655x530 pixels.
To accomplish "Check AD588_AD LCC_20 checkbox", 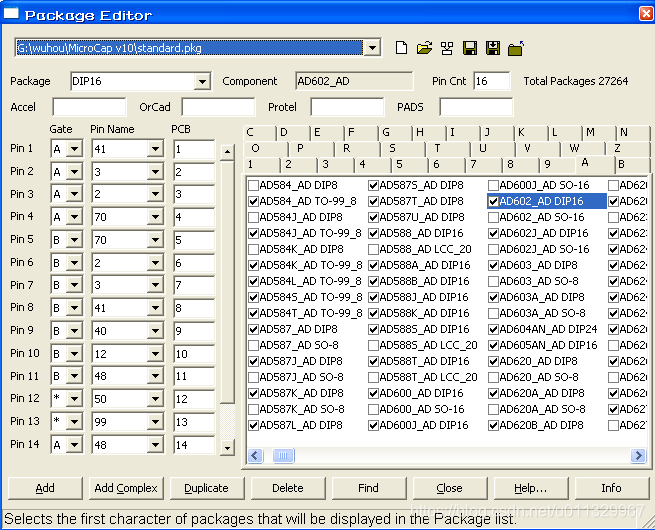I will (x=373, y=249).
